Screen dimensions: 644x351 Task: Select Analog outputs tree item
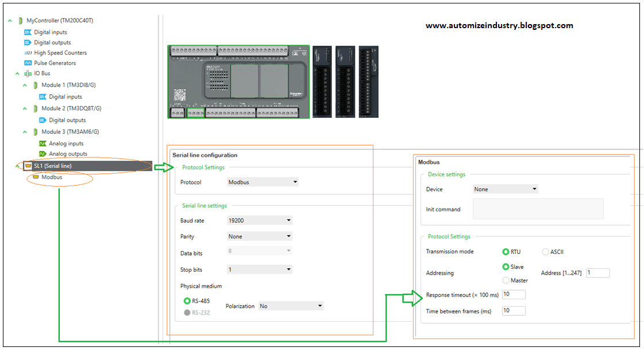pos(68,153)
